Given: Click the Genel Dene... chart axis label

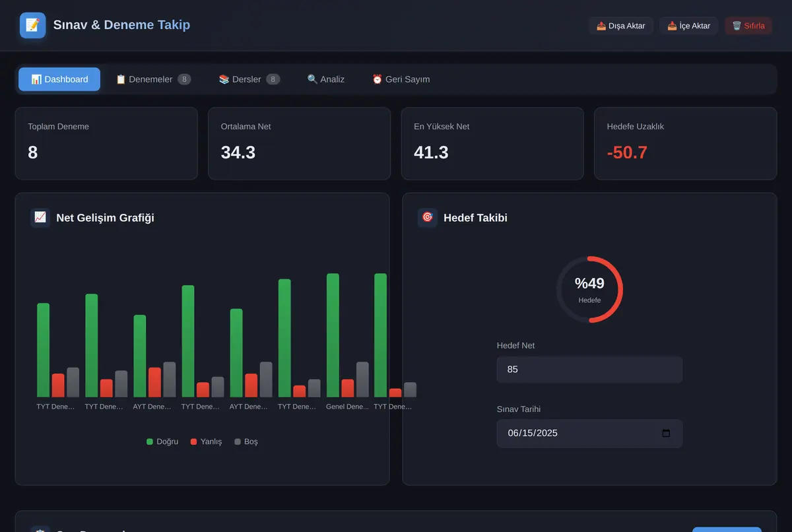Looking at the screenshot, I should coord(347,407).
